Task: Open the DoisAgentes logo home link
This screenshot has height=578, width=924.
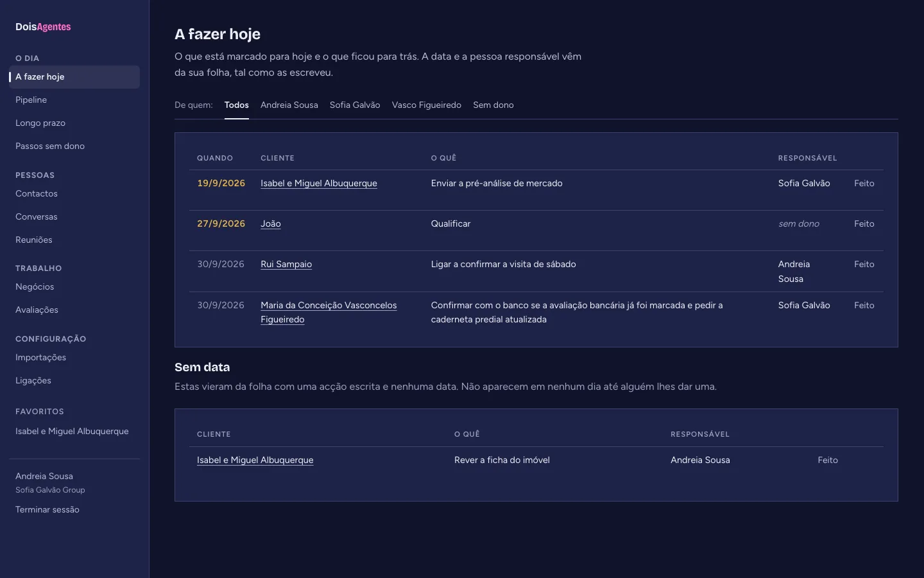Action: click(43, 27)
